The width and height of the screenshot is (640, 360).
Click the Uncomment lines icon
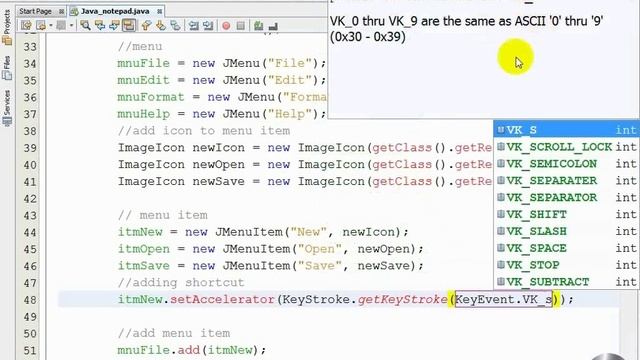273,26
